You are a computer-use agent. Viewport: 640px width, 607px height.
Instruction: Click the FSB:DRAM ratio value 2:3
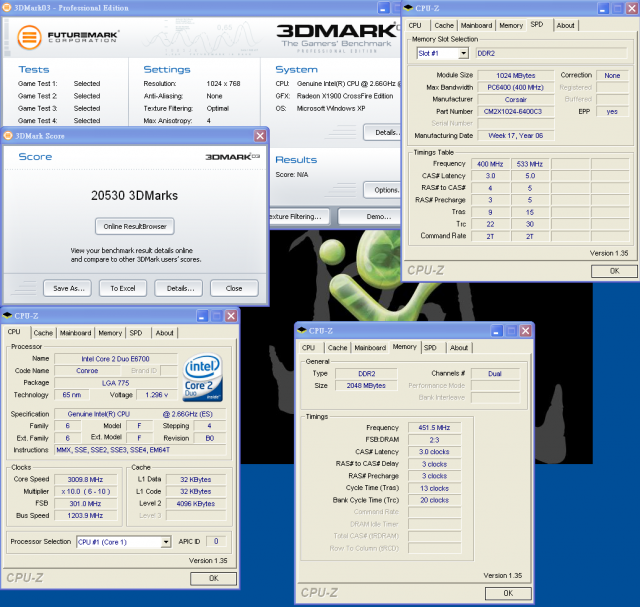click(434, 440)
